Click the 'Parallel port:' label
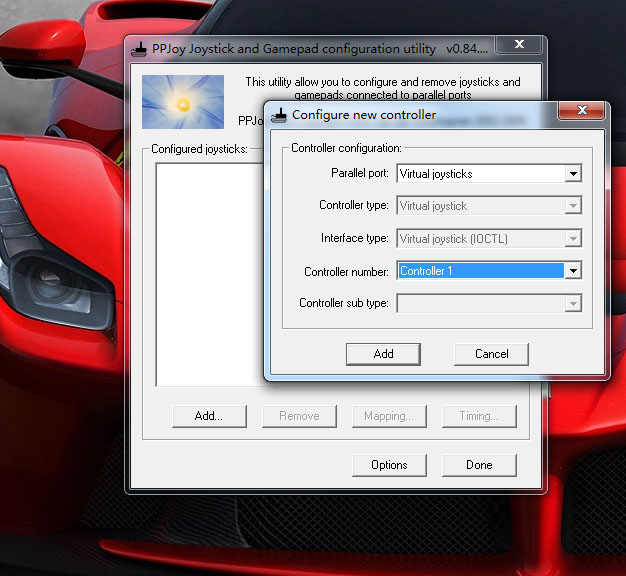The width and height of the screenshot is (626, 576). point(360,173)
